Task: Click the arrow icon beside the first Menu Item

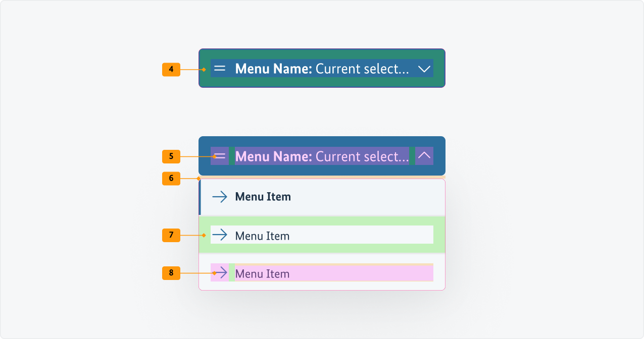Action: 219,197
